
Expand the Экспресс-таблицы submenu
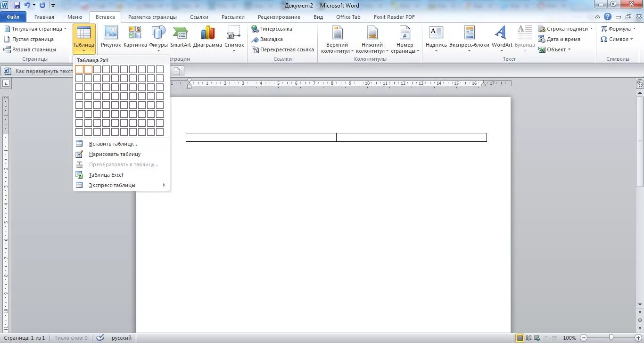[122, 185]
